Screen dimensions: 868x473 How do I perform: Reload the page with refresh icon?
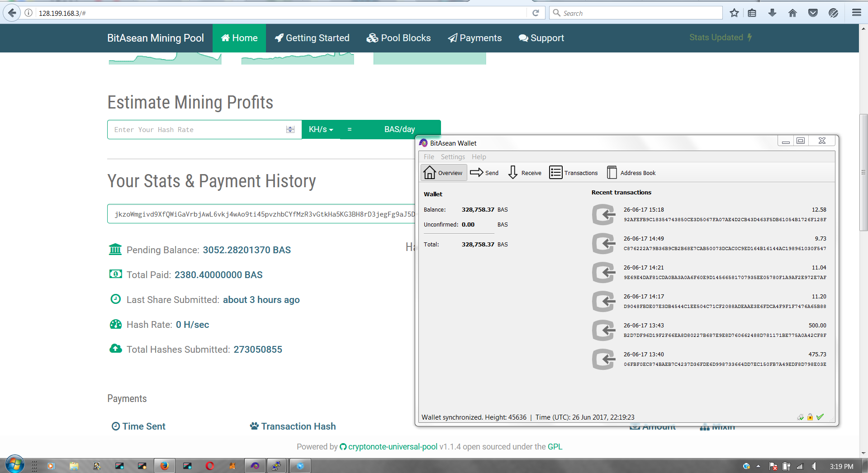536,13
